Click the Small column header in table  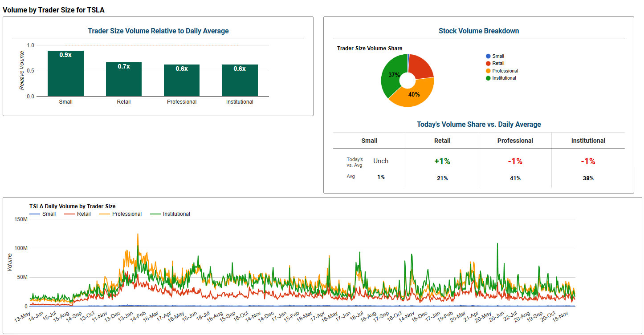coord(369,141)
